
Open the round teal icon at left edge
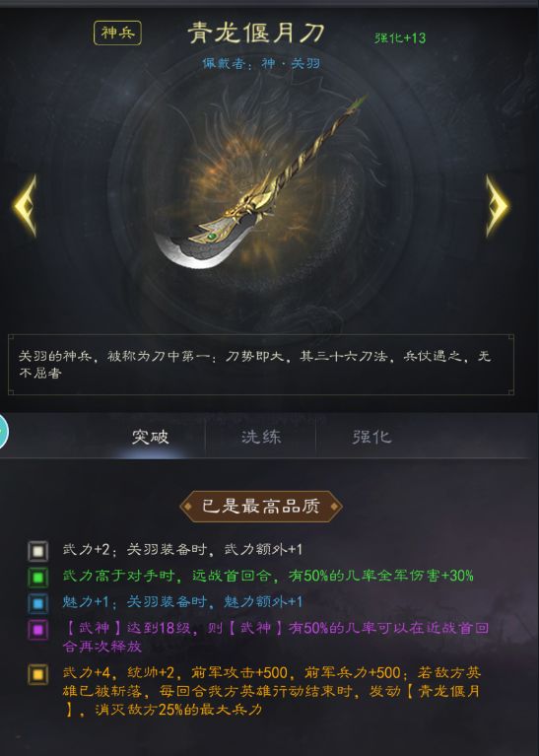[3, 430]
